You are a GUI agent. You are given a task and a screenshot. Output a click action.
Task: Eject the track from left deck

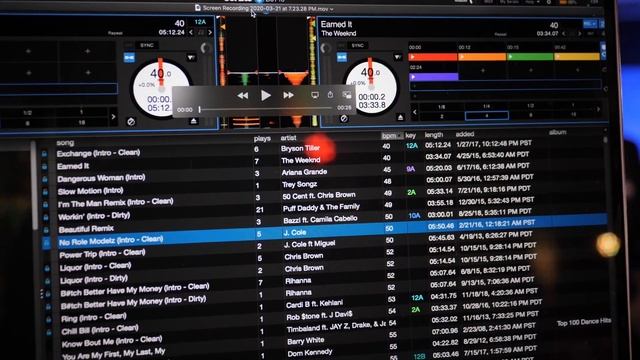pos(193,121)
